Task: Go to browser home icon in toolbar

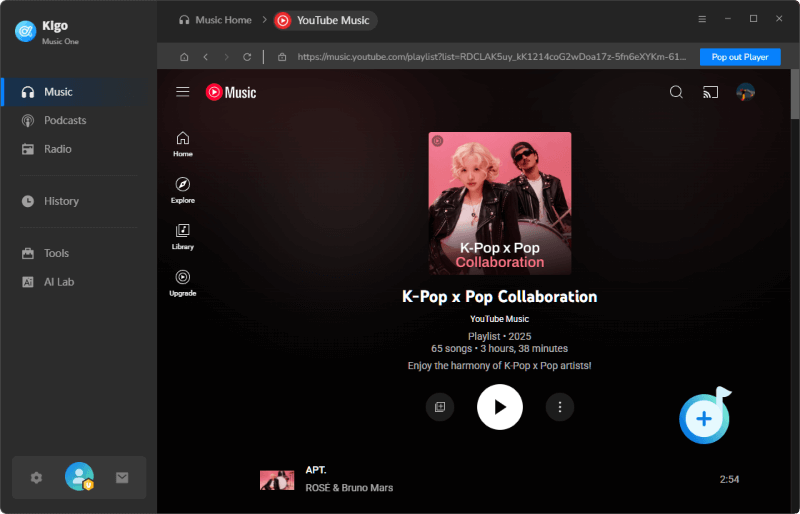Action: [x=183, y=57]
